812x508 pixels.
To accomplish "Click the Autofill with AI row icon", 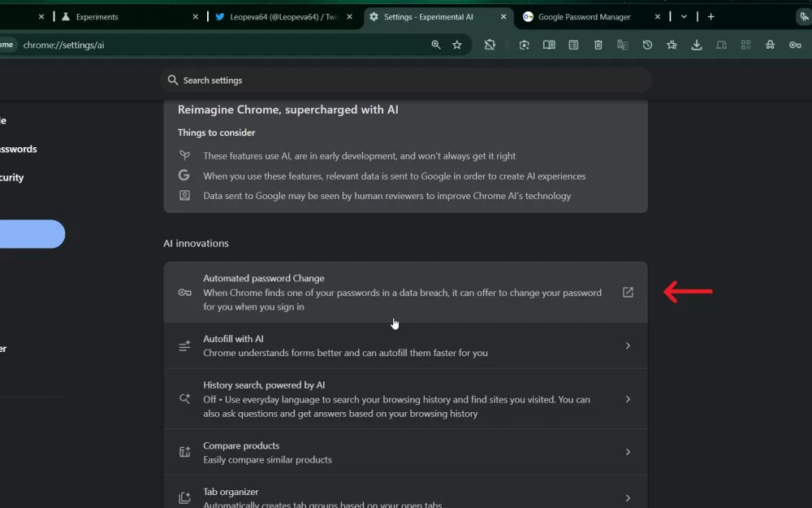I will coord(184,345).
